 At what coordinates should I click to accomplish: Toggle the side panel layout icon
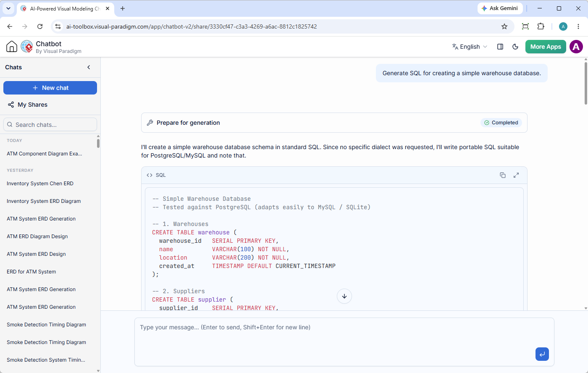500,47
